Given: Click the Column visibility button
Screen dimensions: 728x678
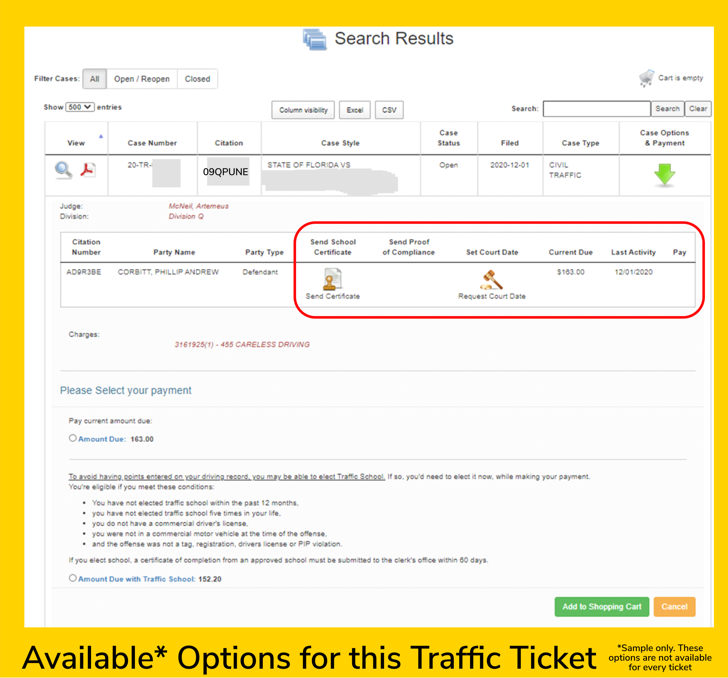Looking at the screenshot, I should [303, 110].
